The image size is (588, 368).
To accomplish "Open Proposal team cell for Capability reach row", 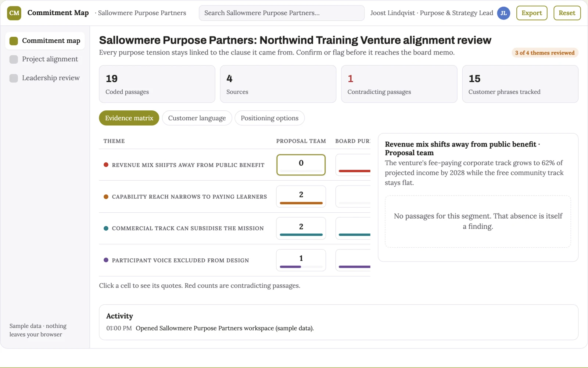I will click(301, 197).
